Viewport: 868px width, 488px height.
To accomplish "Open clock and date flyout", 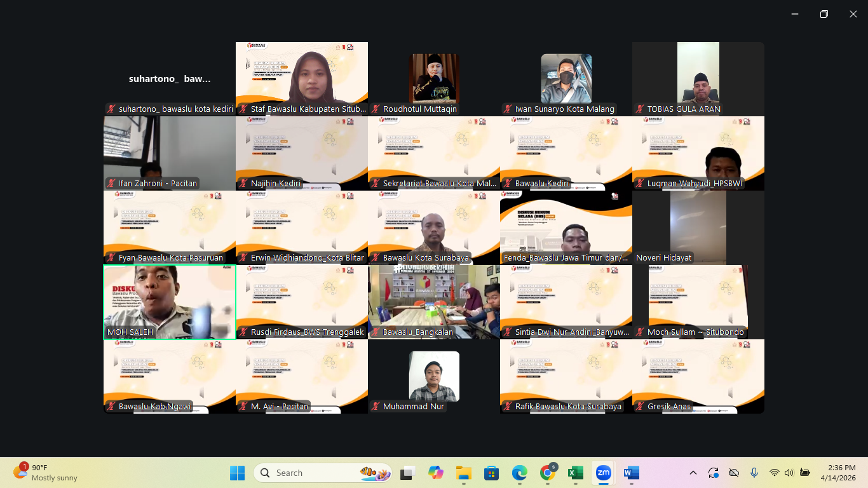I will 838,473.
